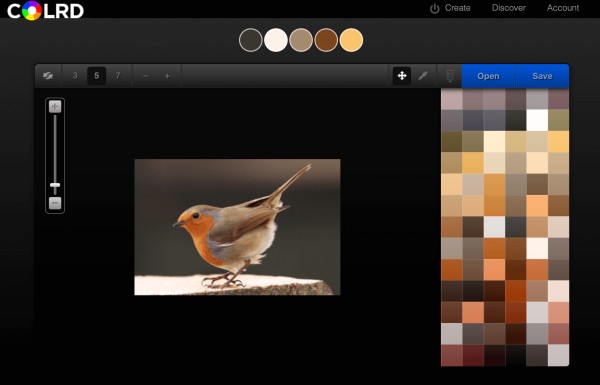Decrease color count with toolbar minus
Viewport: 600px width, 385px height.
click(145, 76)
